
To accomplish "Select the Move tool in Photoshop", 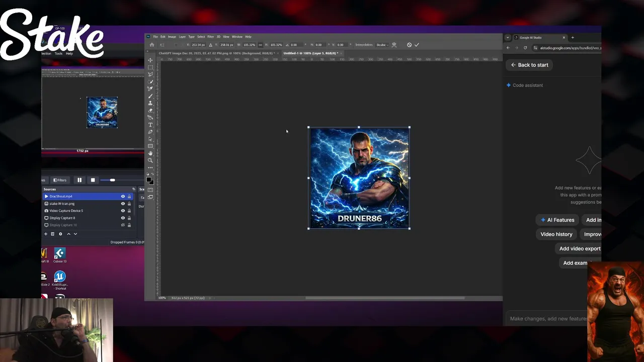I will tap(150, 60).
